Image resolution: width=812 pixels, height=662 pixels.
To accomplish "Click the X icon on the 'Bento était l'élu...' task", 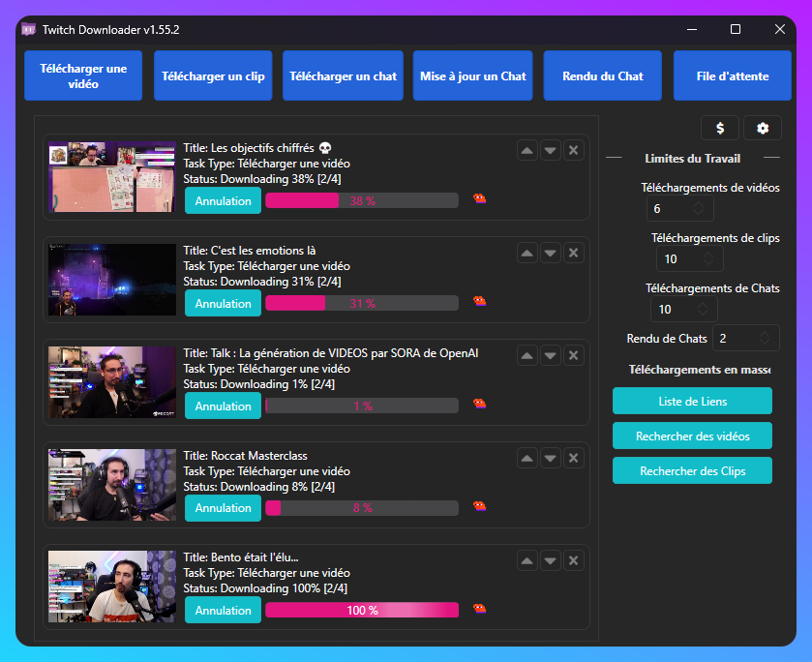I will click(x=573, y=559).
